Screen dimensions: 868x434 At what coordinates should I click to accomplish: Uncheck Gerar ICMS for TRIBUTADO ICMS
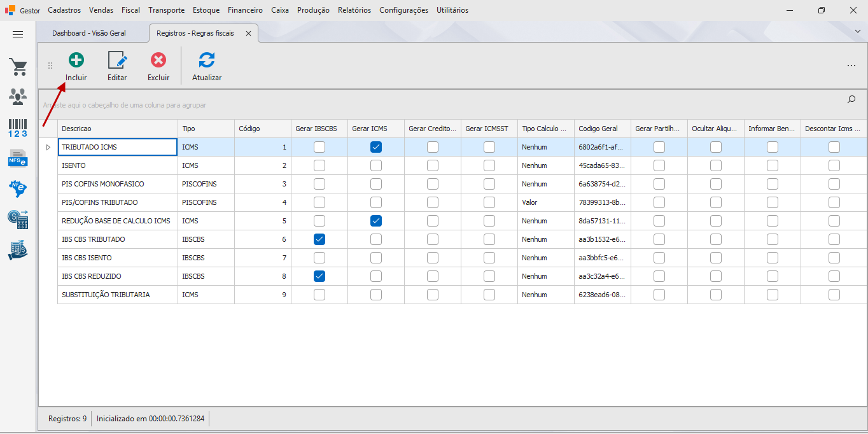[x=376, y=147]
